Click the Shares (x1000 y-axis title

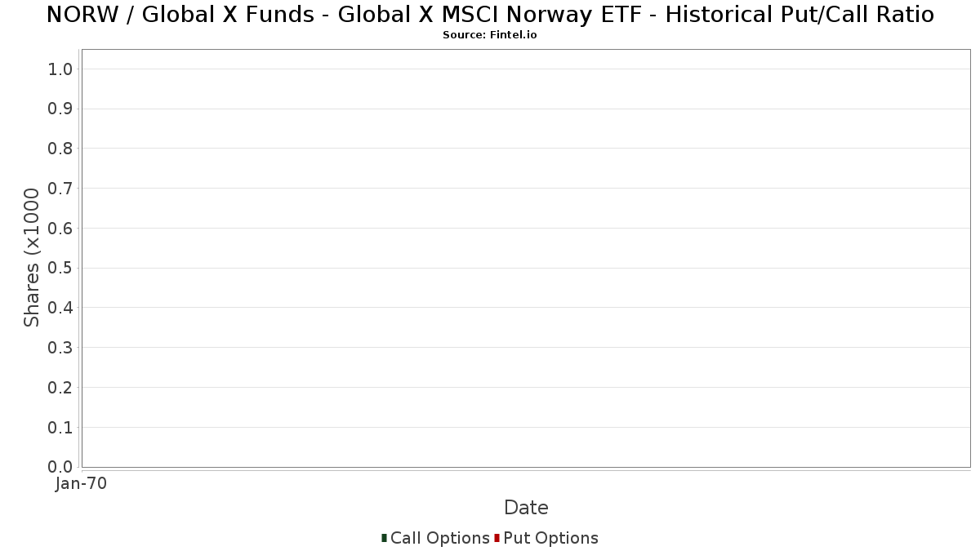click(32, 258)
